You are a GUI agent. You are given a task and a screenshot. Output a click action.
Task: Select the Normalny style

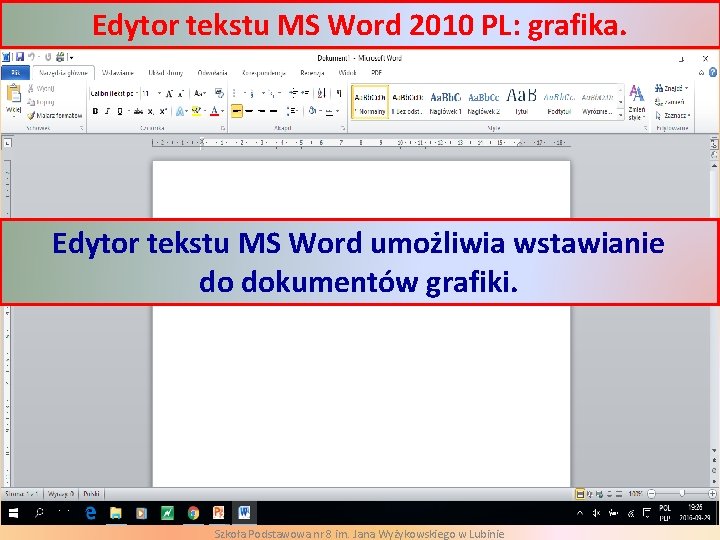pyautogui.click(x=370, y=102)
